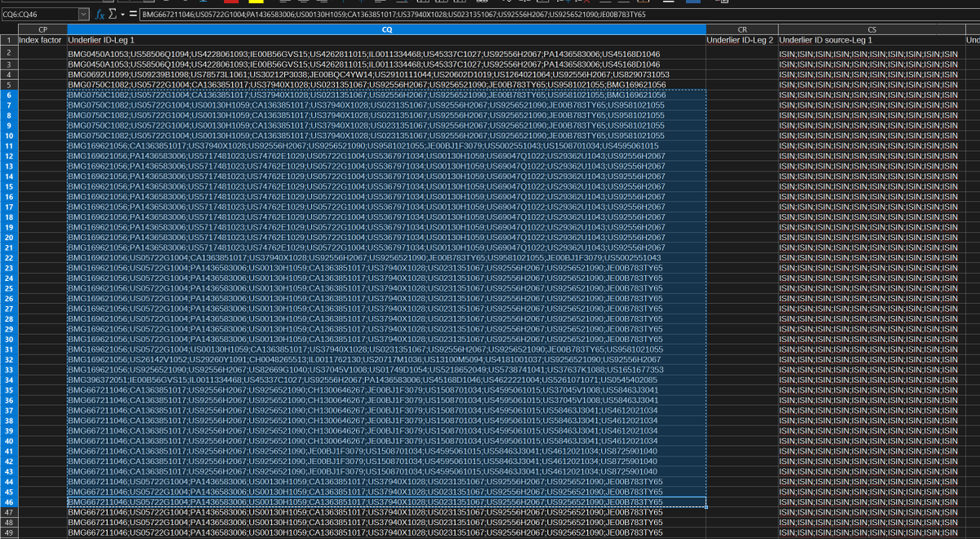The width and height of the screenshot is (980, 539).
Task: Select row 34 by its header
Action: click(x=8, y=380)
